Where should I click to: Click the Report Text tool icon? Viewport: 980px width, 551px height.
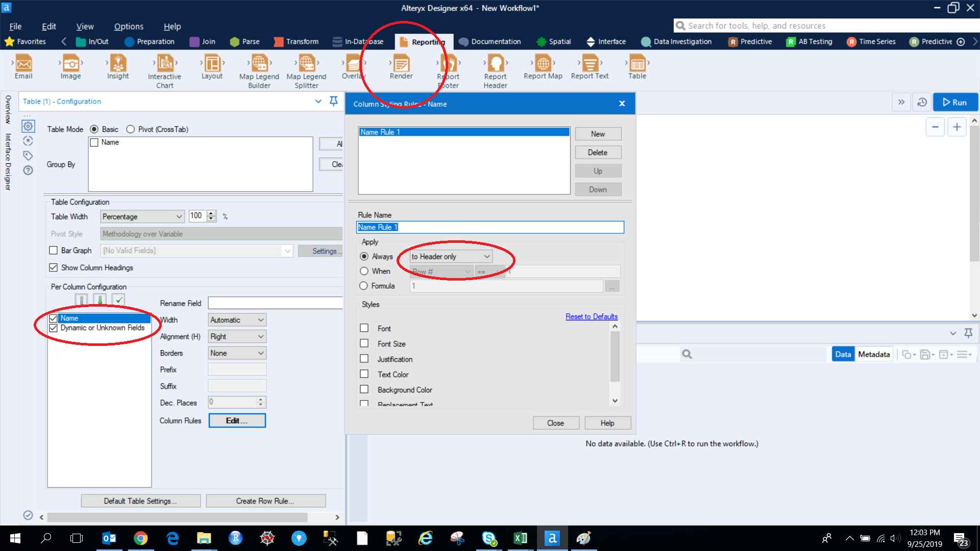590,64
